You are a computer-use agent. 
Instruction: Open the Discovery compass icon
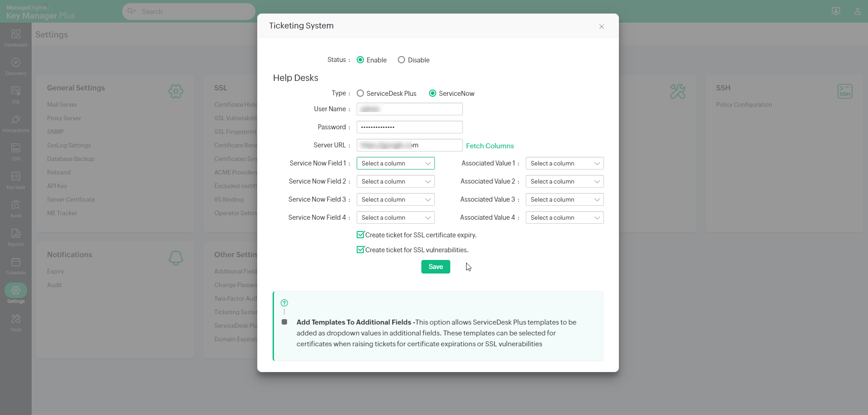click(x=16, y=62)
